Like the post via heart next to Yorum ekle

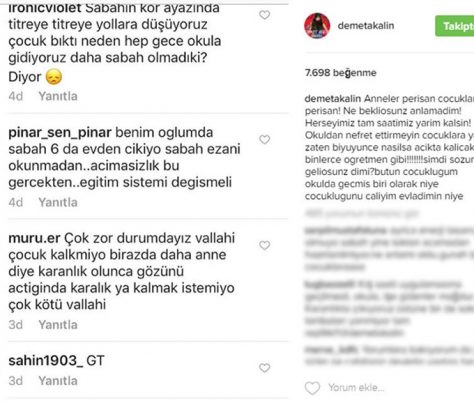coord(312,388)
